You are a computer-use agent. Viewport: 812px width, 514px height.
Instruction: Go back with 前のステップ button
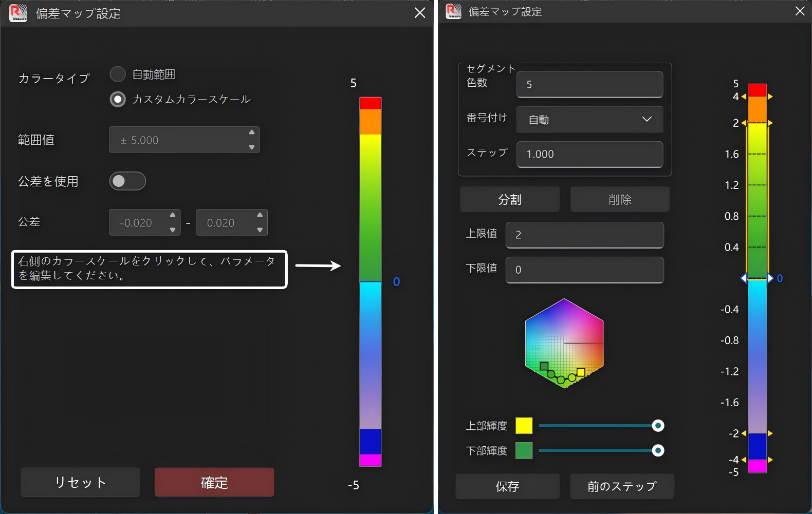point(622,486)
